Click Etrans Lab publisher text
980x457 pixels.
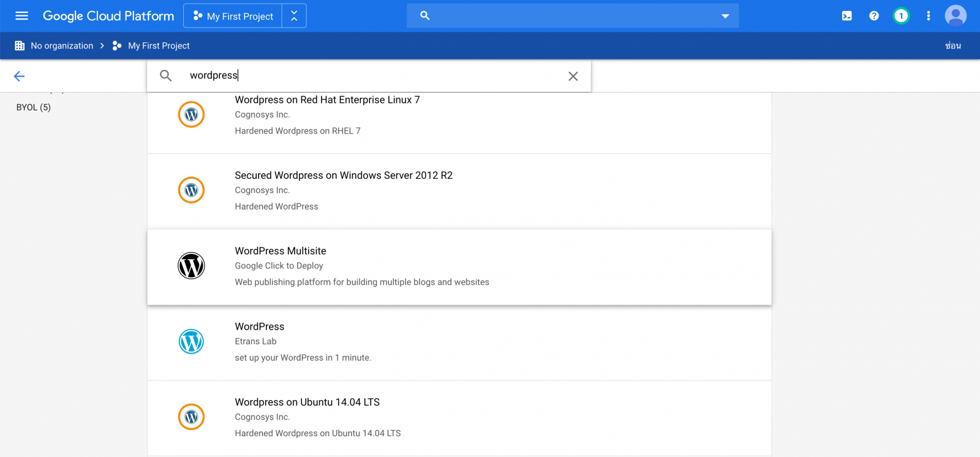[x=255, y=341]
